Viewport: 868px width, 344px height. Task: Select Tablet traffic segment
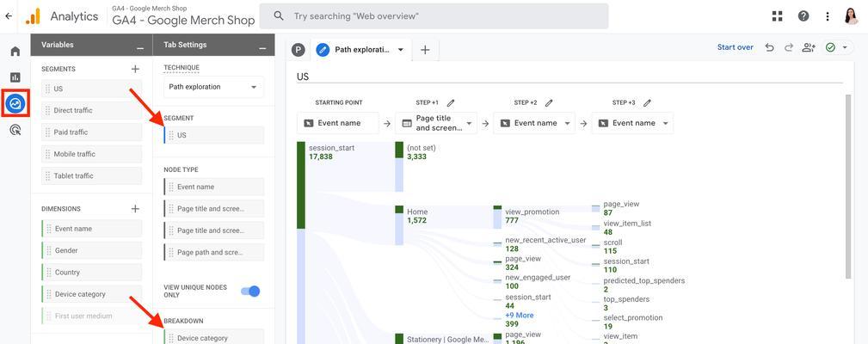tap(91, 176)
